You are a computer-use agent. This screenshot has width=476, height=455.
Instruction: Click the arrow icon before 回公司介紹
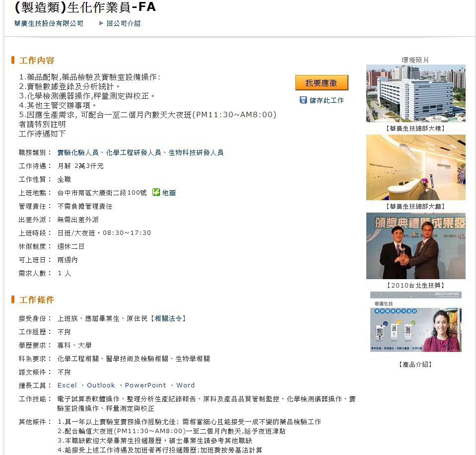point(101,23)
